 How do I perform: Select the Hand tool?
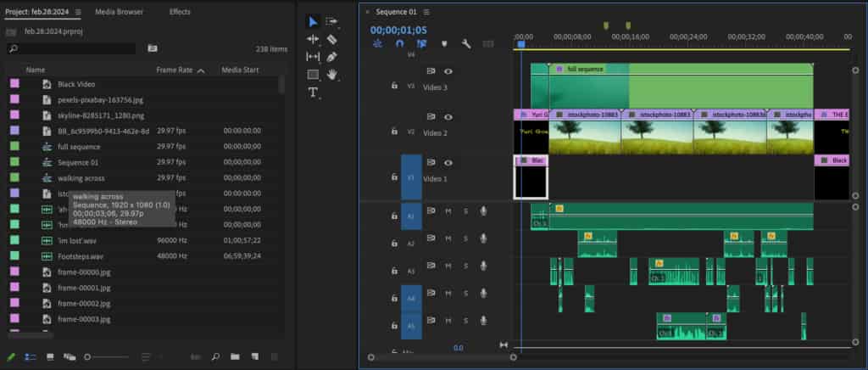pyautogui.click(x=331, y=74)
